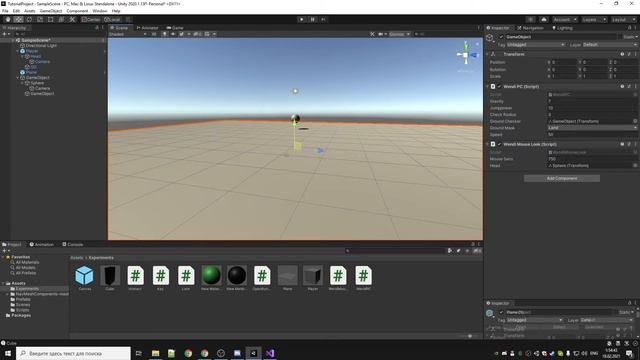Image resolution: width=640 pixels, height=360 pixels.
Task: Open the GameObject icon picker in Inspector
Action: [490, 38]
